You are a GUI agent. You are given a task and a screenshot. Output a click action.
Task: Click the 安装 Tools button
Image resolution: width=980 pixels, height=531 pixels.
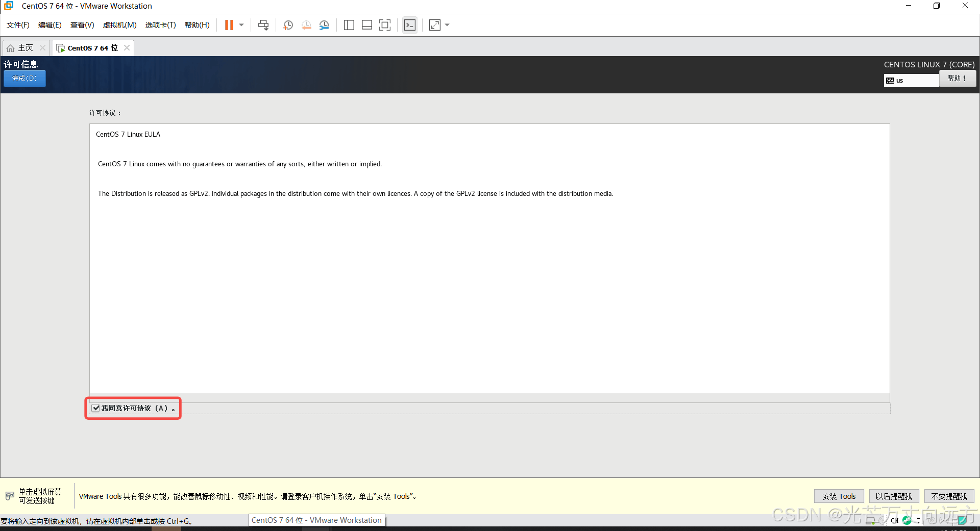coord(839,496)
